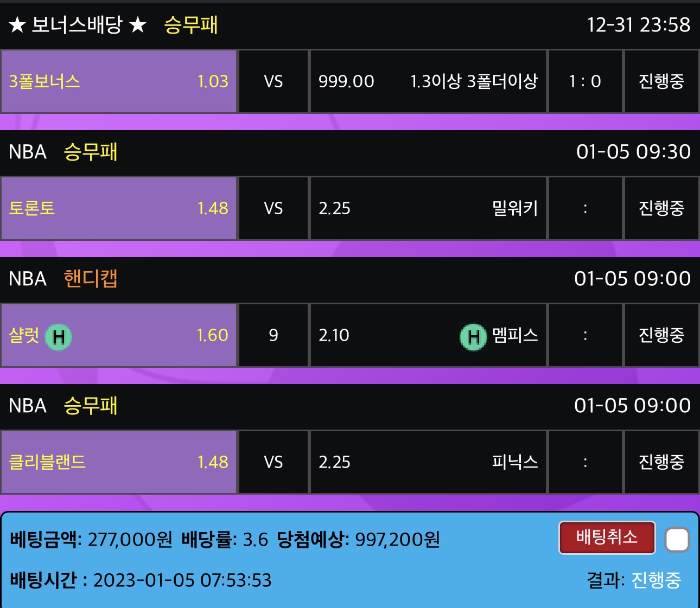
Task: Tick the checkbox next to 배팅취소
Action: tap(677, 540)
